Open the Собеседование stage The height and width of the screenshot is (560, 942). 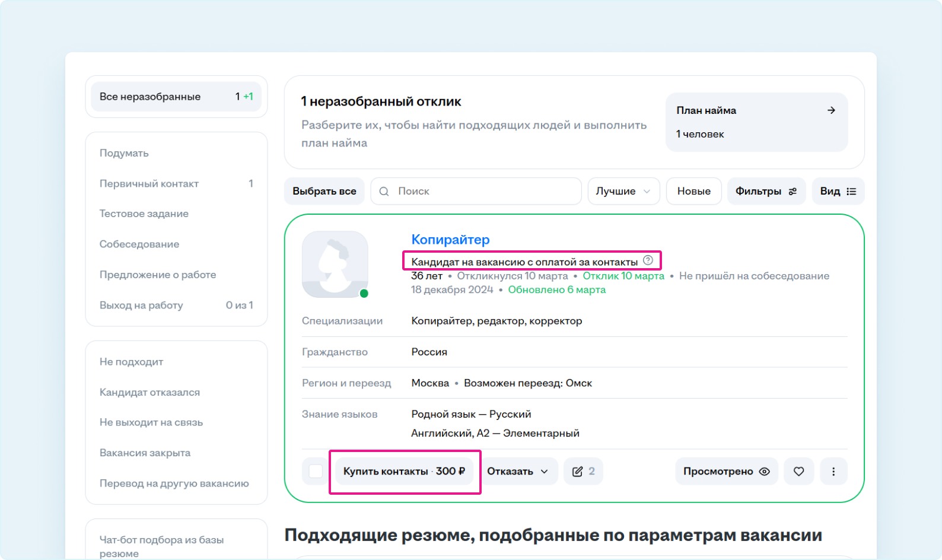click(139, 244)
